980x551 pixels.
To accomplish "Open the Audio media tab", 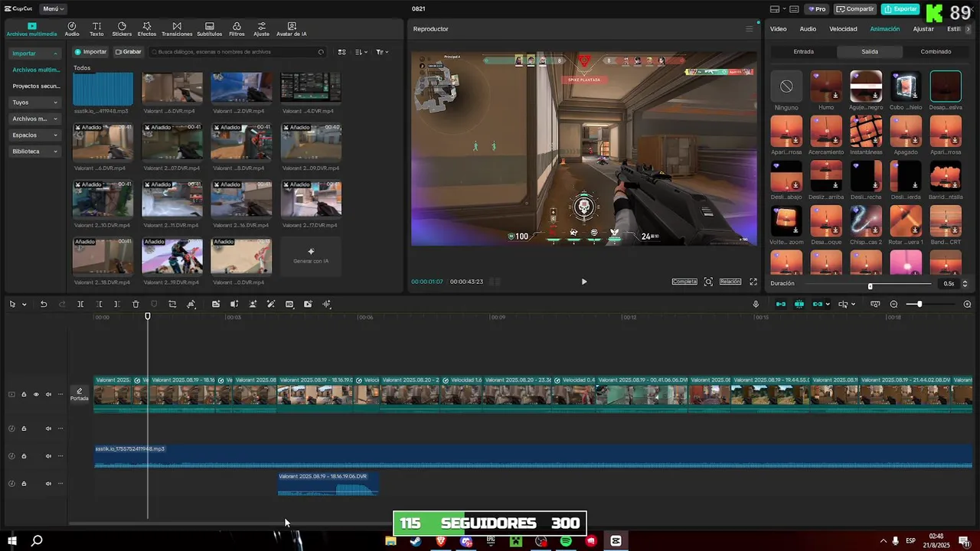I will (x=72, y=29).
